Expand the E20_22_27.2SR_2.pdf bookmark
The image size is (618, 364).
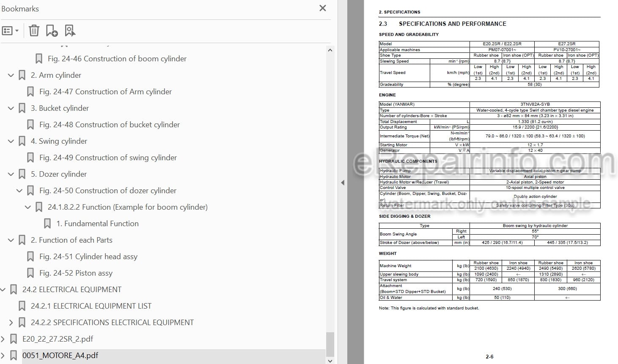coord(3,339)
